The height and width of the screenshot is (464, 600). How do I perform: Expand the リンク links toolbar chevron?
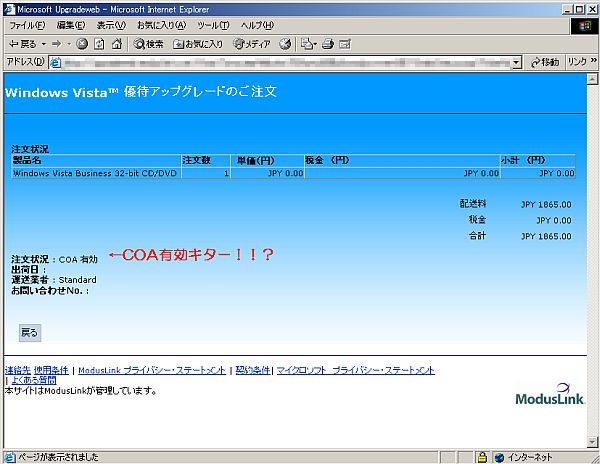coord(594,60)
